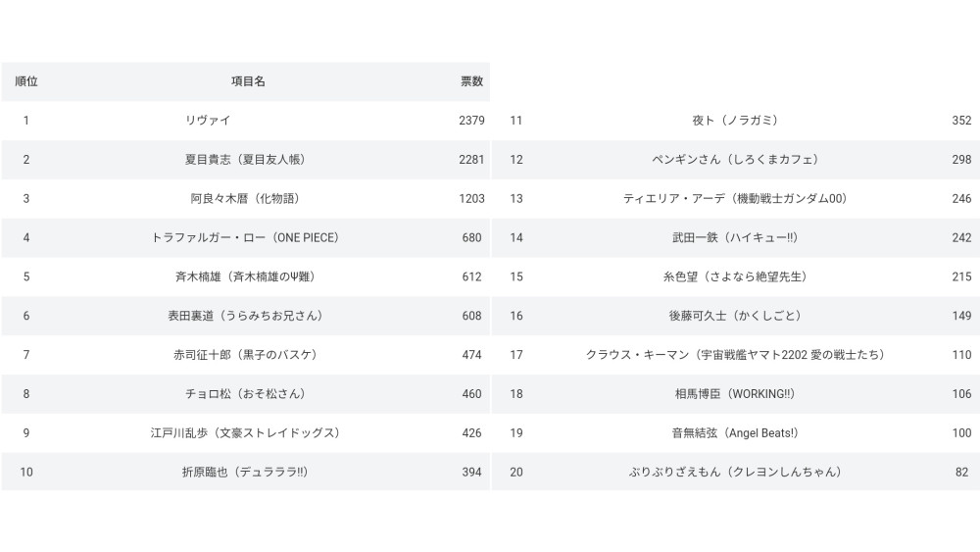980x552 pixels.
Task: Select 江戸川乱歩（文豪ストレイドッグス） row
Action: coord(245,433)
